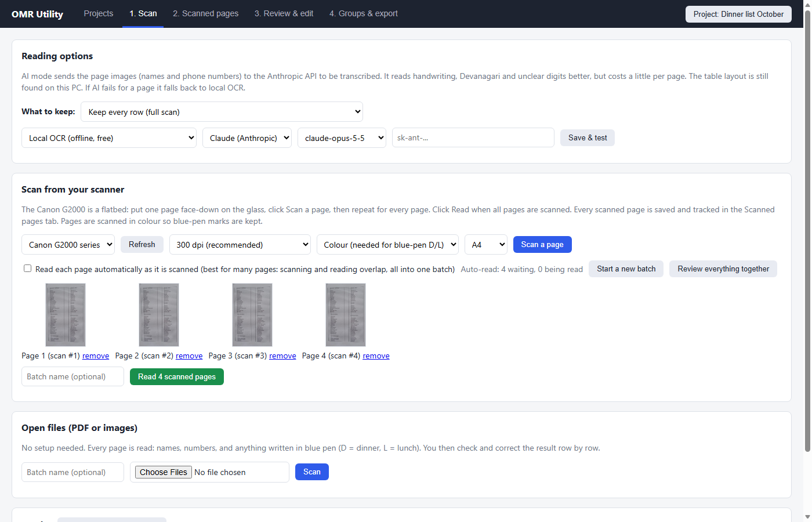Click Refresh scanner list button
The image size is (812, 522).
pyautogui.click(x=142, y=245)
